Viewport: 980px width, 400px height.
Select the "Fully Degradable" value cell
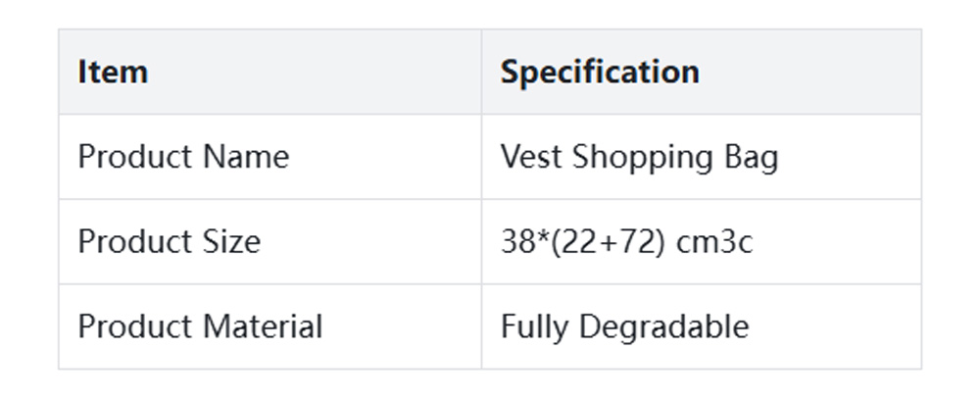click(x=624, y=326)
